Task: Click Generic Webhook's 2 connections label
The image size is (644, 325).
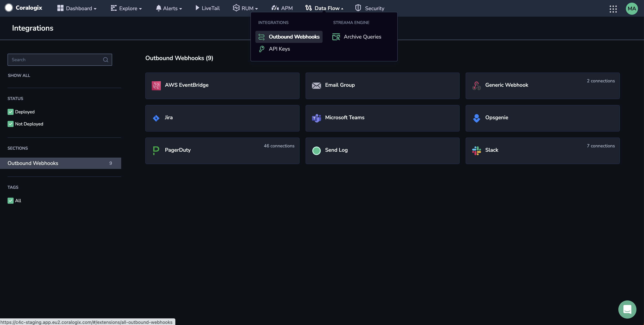Action: pos(601,81)
